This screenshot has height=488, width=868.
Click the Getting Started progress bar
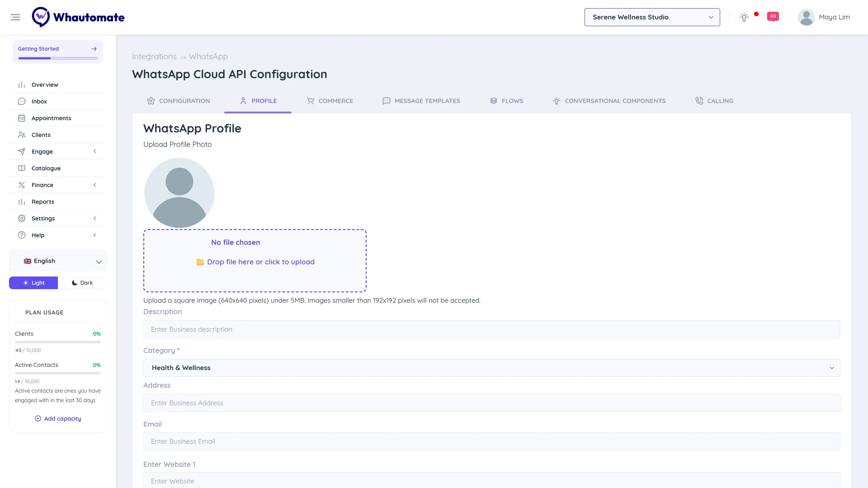pyautogui.click(x=58, y=58)
